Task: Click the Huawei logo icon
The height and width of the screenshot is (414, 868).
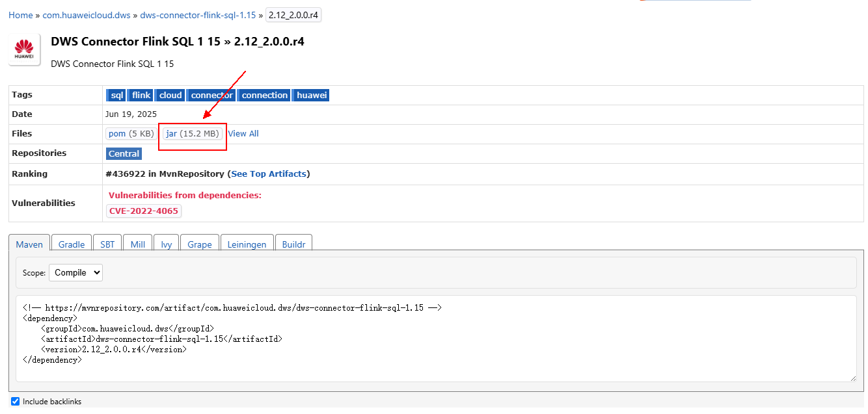Action: (x=25, y=50)
